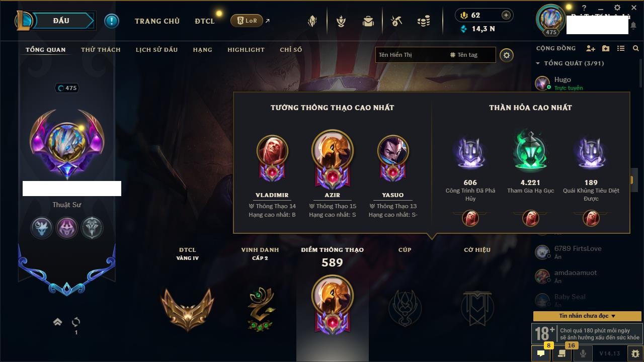Screen dimensions: 644x362
Task: Open the chat messages icon
Action: point(541,353)
